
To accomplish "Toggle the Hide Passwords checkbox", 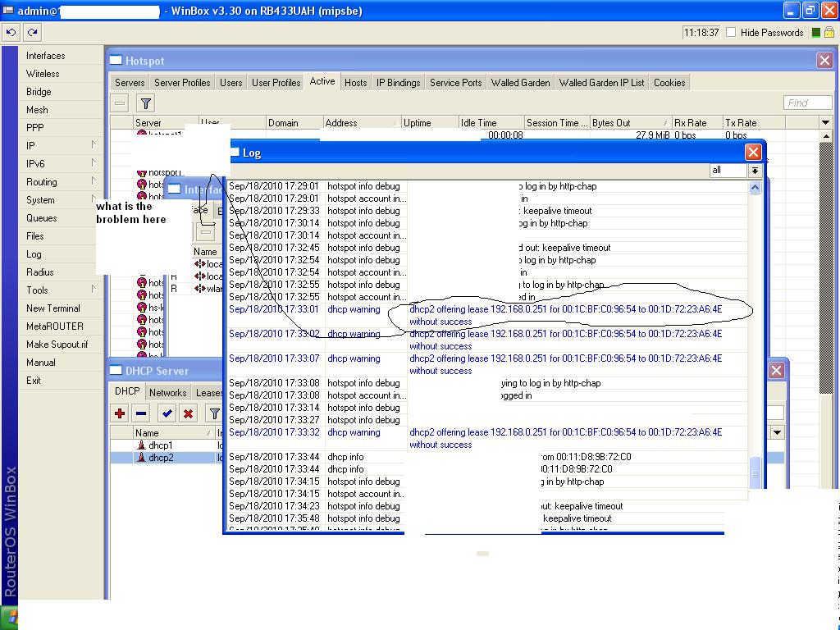I will (x=731, y=33).
